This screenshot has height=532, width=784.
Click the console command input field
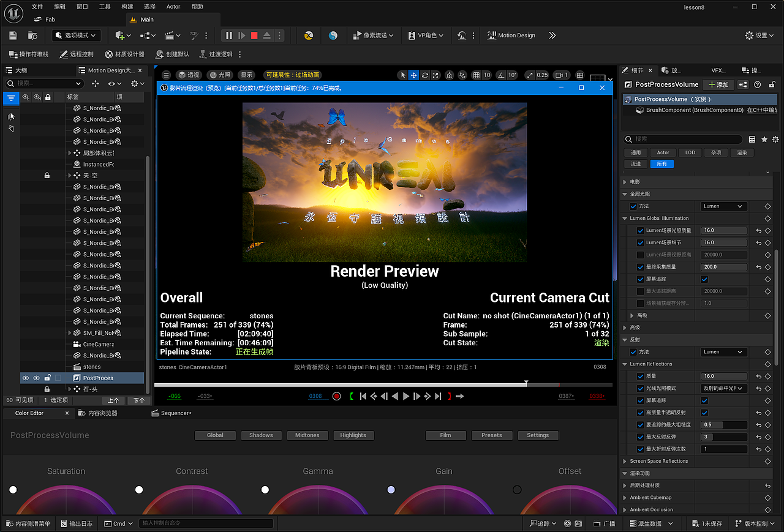(206, 523)
